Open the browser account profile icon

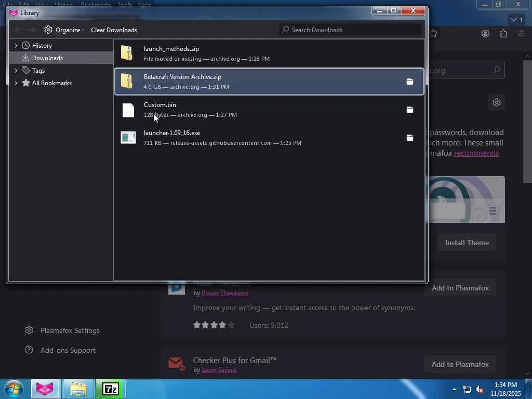[486, 33]
